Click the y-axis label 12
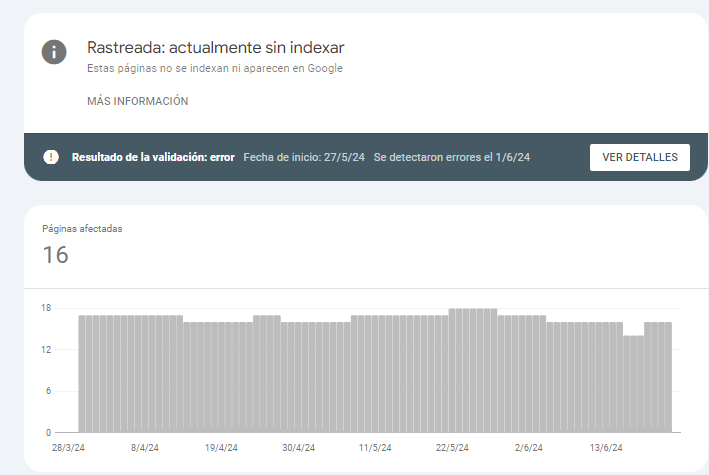The height and width of the screenshot is (475, 709). point(46,350)
